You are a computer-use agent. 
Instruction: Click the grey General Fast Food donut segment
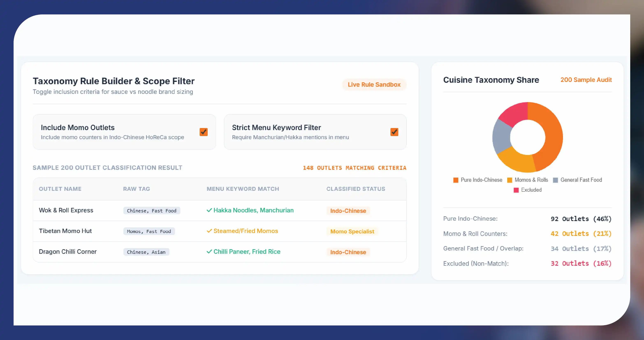(x=501, y=136)
